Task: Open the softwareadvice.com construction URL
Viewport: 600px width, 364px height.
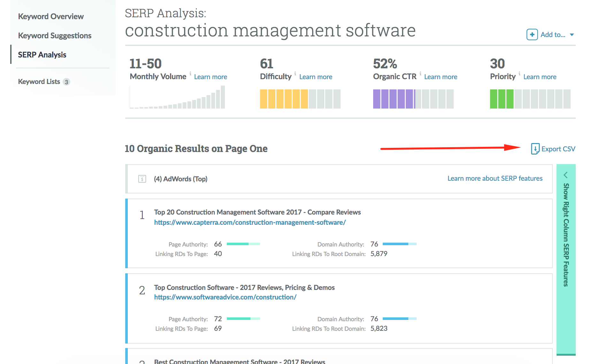Action: [225, 297]
